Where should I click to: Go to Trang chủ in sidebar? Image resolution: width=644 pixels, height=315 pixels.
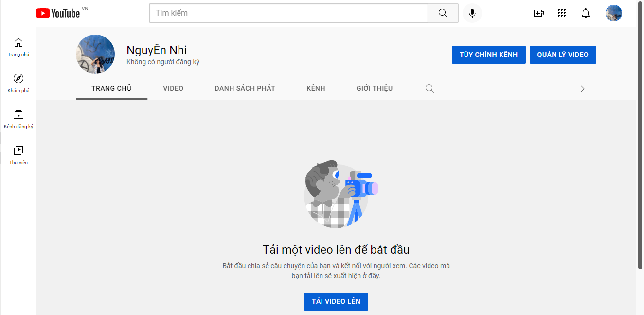(x=18, y=47)
